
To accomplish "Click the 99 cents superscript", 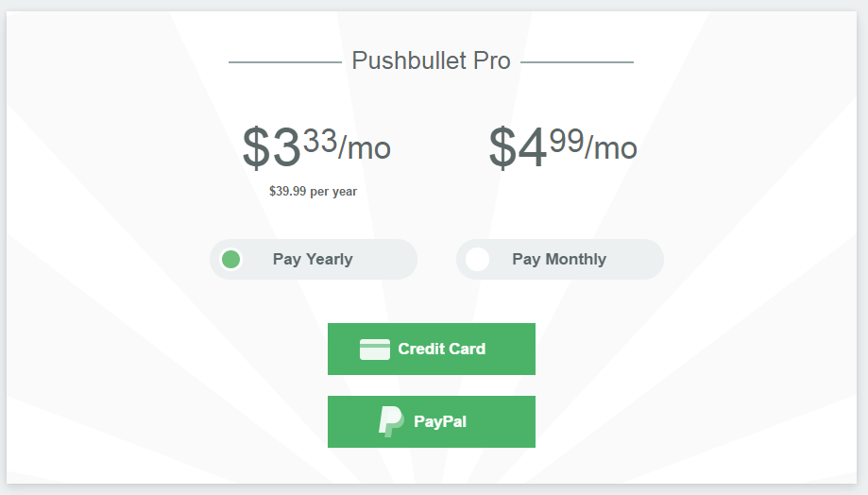I will [567, 140].
